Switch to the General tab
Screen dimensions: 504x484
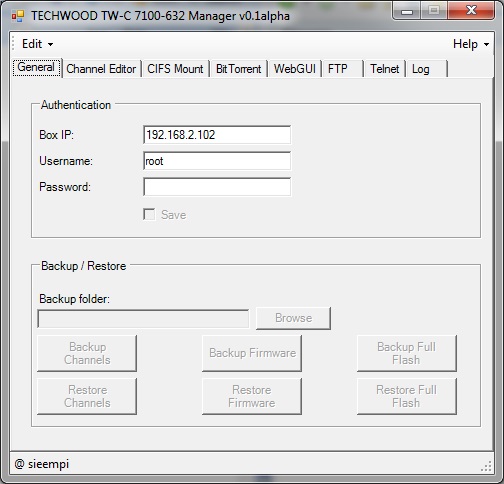coord(37,67)
